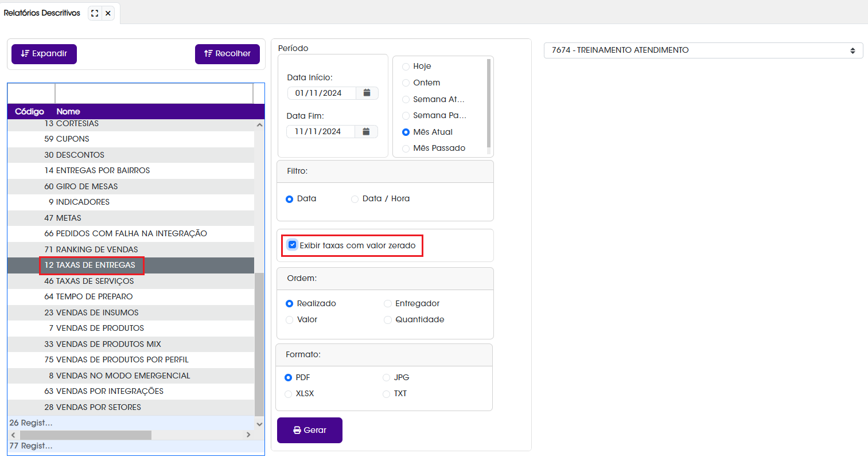
Task: Click the Data Início date field
Action: 322,93
